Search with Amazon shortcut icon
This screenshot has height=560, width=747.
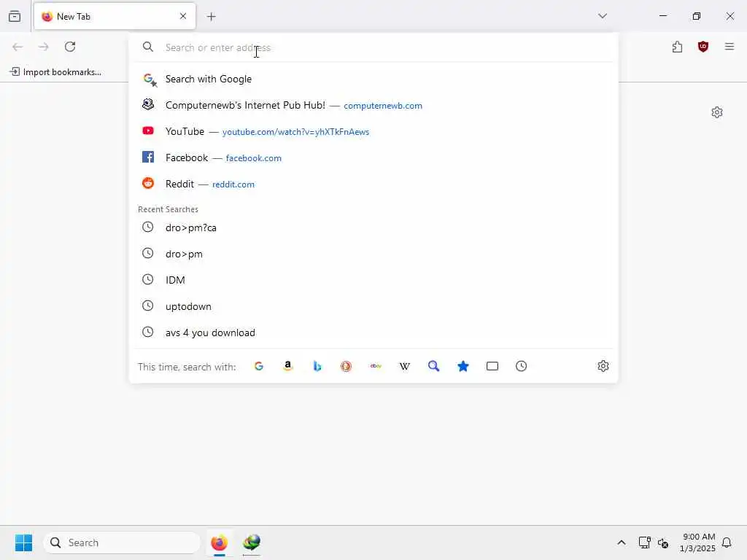click(x=287, y=366)
